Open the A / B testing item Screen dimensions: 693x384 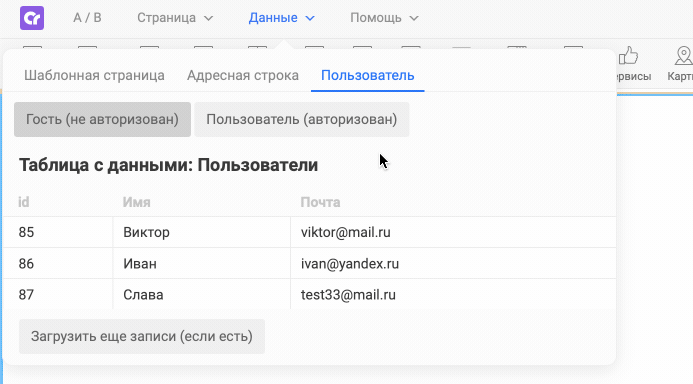click(87, 18)
